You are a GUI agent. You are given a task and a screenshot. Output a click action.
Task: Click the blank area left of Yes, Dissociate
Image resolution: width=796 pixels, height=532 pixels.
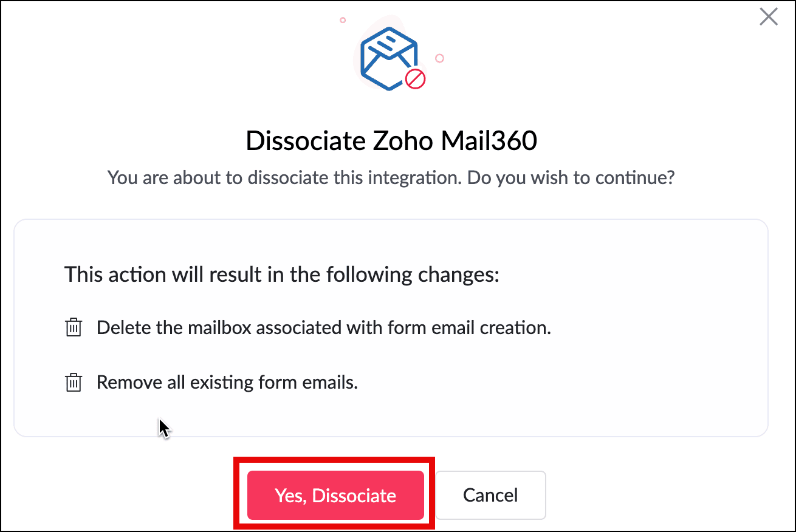[122, 495]
